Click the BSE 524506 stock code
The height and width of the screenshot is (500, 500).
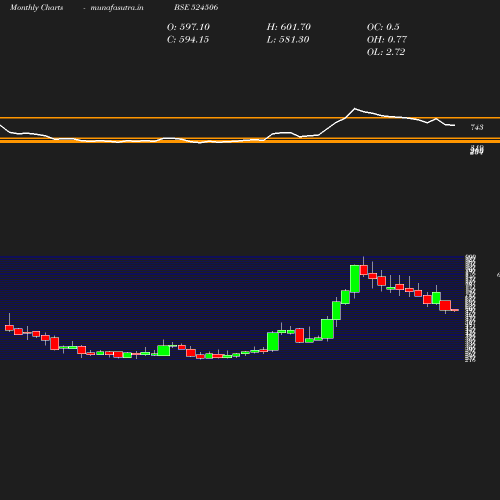click(x=196, y=7)
